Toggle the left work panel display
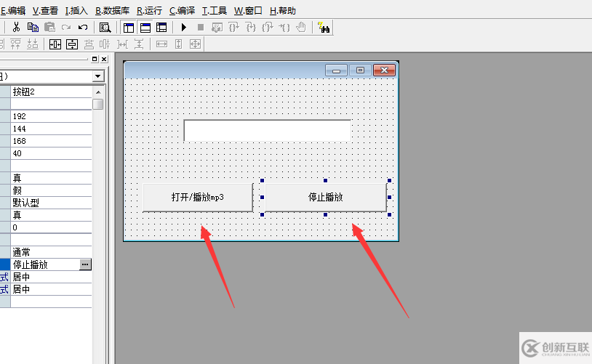The height and width of the screenshot is (364, 592). click(x=129, y=28)
